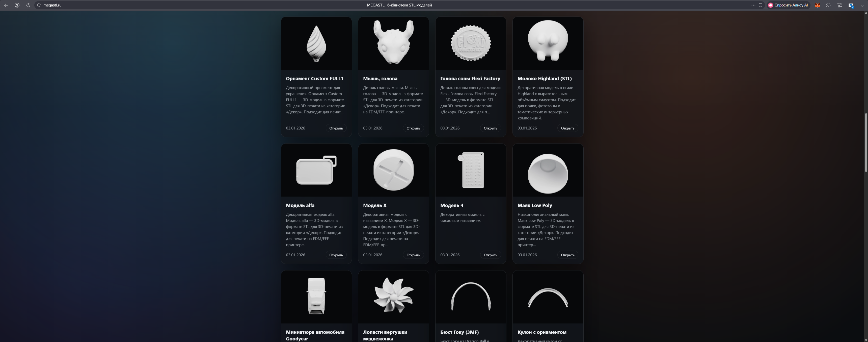Image resolution: width=868 pixels, height=342 pixels.
Task: Click Открыть on Молоко Highland card
Action: [x=567, y=128]
